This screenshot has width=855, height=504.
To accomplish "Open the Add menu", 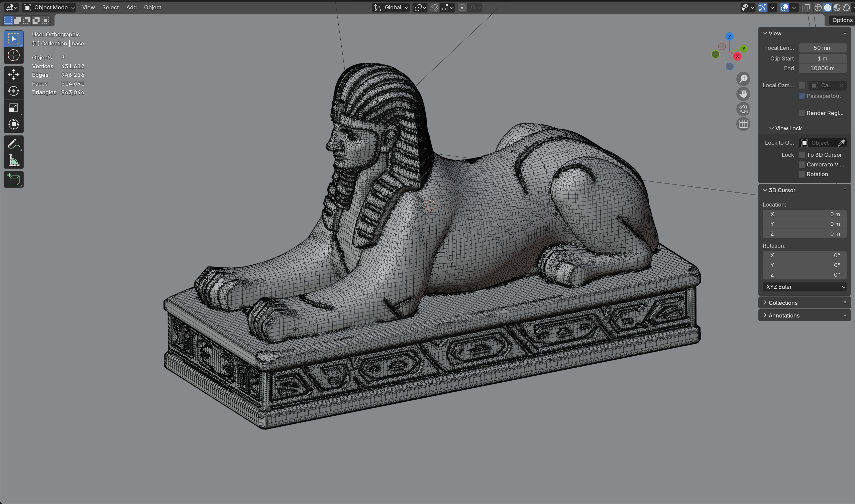I will pos(131,7).
